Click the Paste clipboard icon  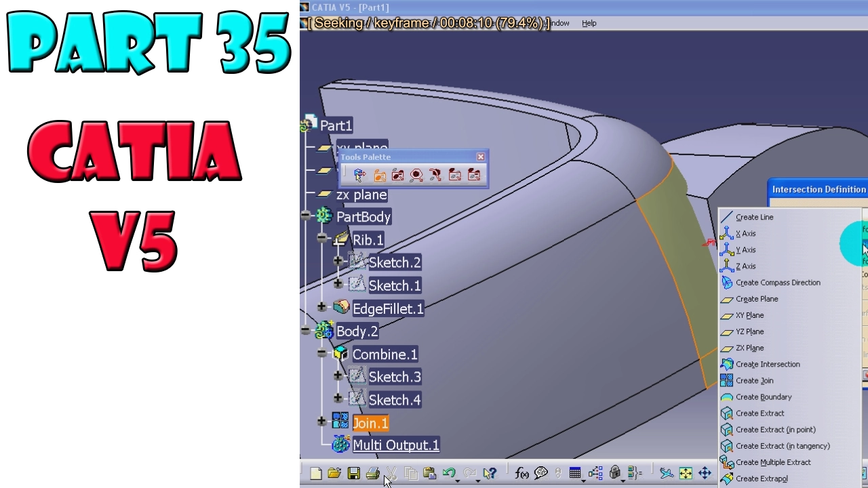click(x=429, y=473)
